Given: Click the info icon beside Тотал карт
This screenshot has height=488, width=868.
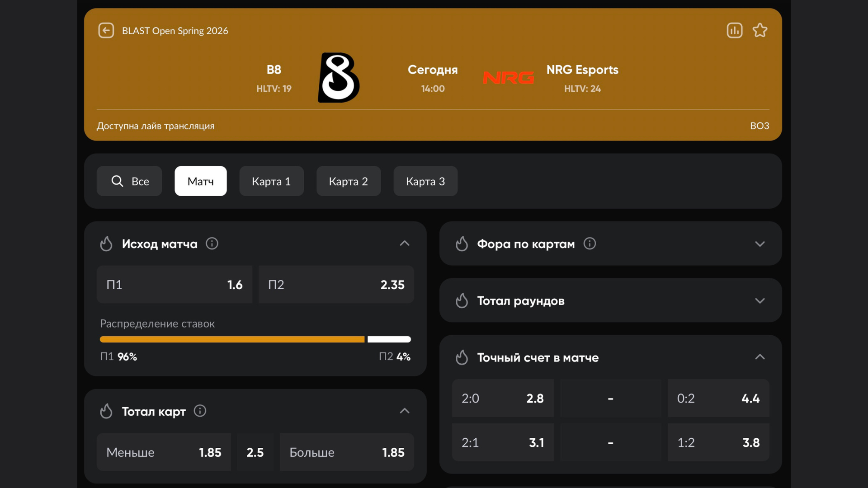Looking at the screenshot, I should (x=200, y=411).
